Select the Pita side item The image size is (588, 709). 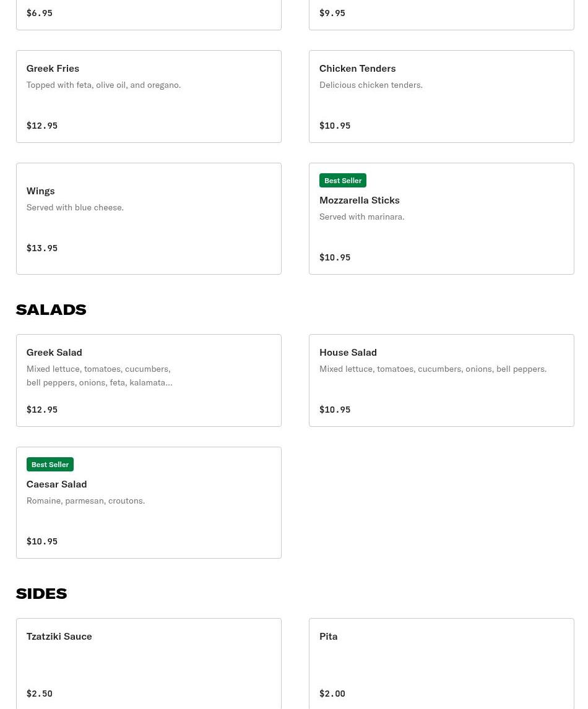point(441,663)
